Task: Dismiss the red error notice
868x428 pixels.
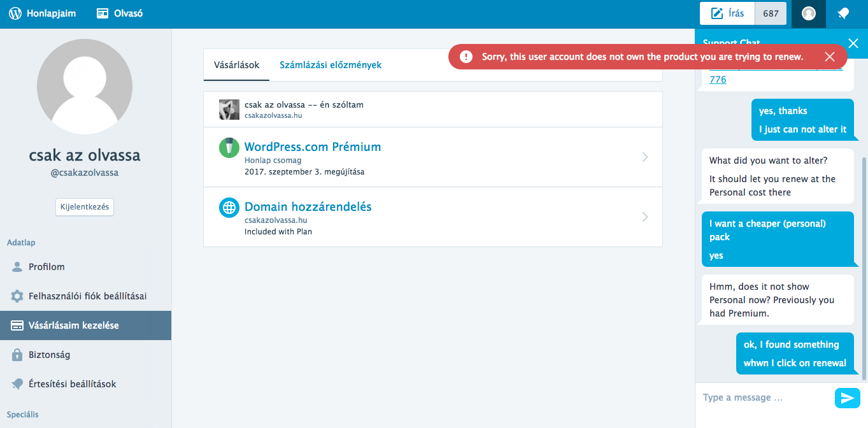Action: 829,57
